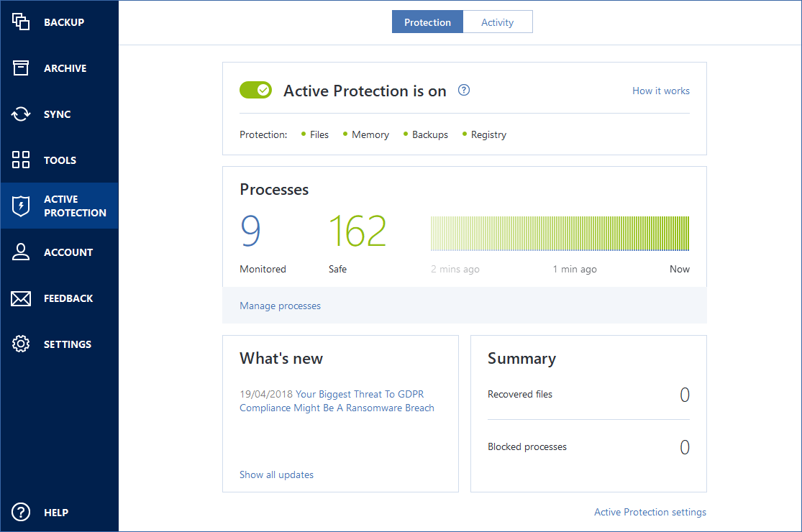Open the How it works link
Viewport: 802px width, 532px height.
[660, 91]
